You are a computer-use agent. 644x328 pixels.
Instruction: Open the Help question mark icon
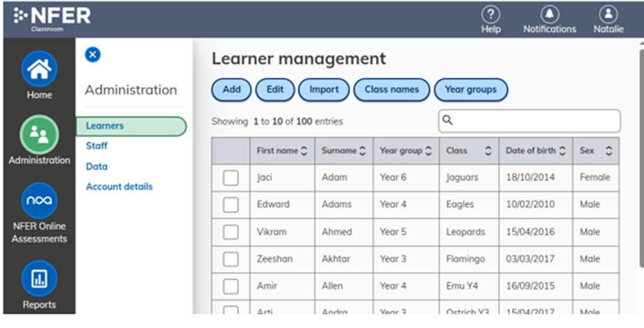coord(490,15)
